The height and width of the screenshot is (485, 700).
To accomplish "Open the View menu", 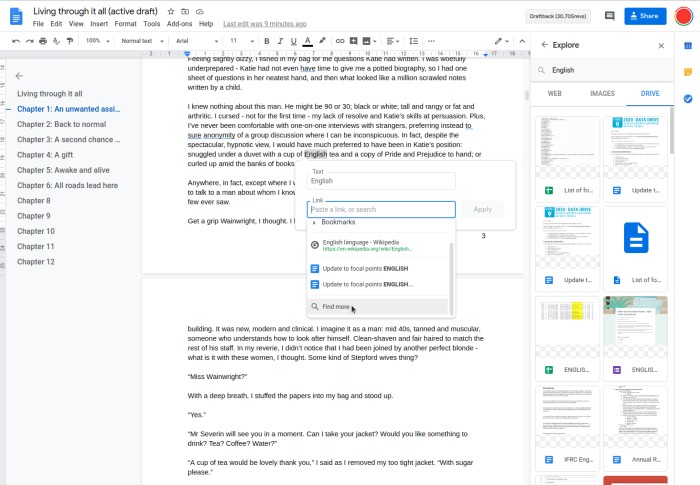I will click(76, 24).
